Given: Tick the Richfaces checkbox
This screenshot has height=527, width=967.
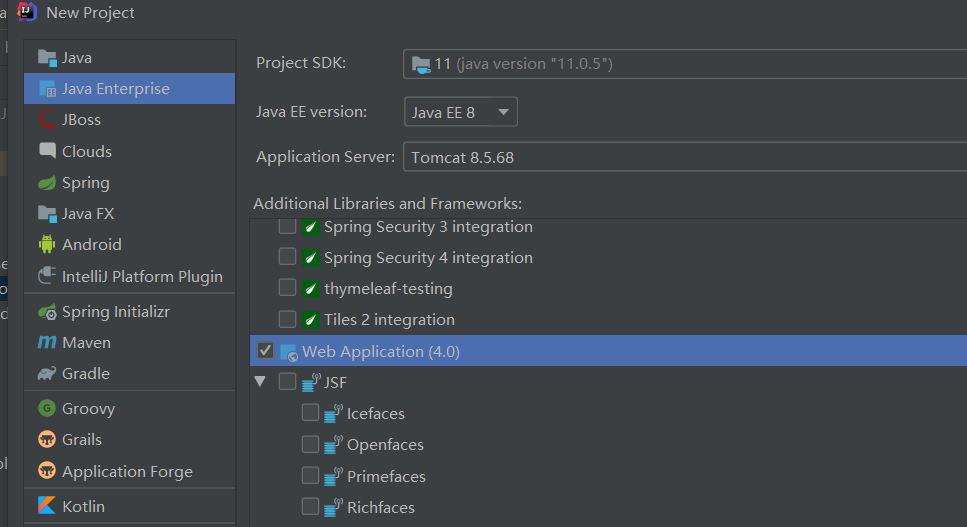Looking at the screenshot, I should click(x=310, y=506).
